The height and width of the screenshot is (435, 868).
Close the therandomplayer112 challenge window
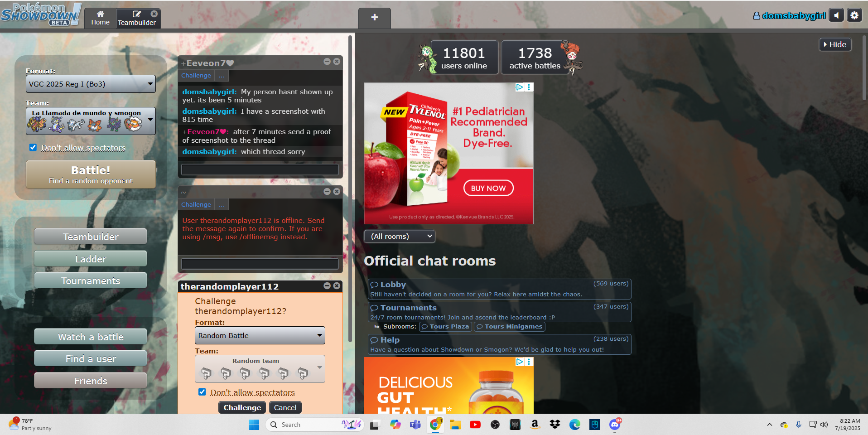click(337, 286)
